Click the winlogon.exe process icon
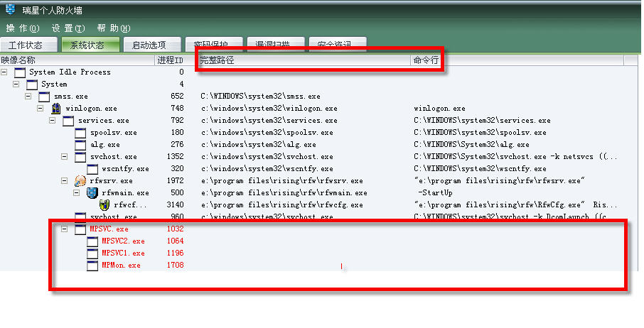 pos(56,109)
